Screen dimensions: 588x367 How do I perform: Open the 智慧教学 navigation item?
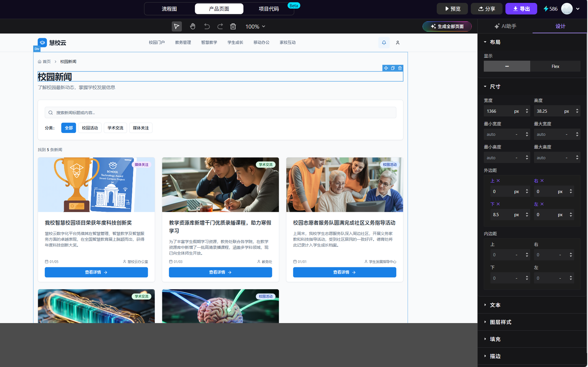pos(209,42)
